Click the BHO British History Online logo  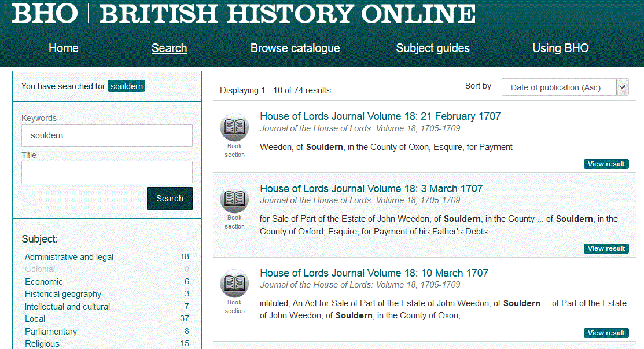click(x=243, y=13)
